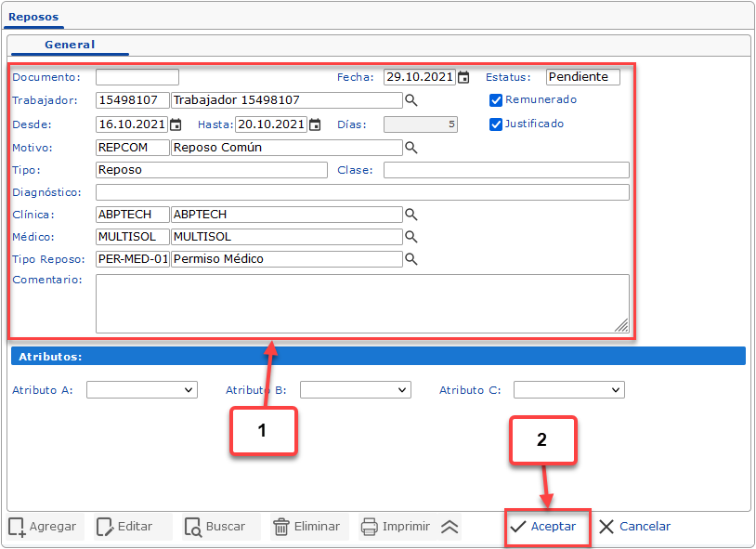The width and height of the screenshot is (756, 549).
Task: Click the Clínica description field
Action: point(287,215)
